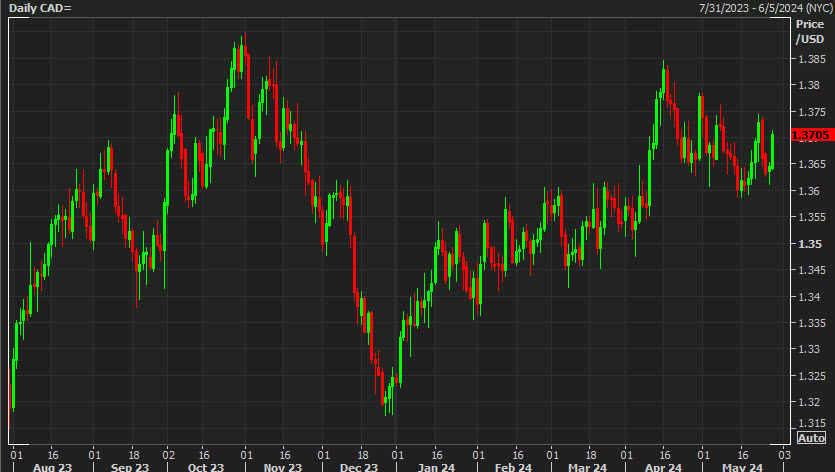The width and height of the screenshot is (835, 472).
Task: Click the 1.365 price axis label
Action: coord(812,164)
